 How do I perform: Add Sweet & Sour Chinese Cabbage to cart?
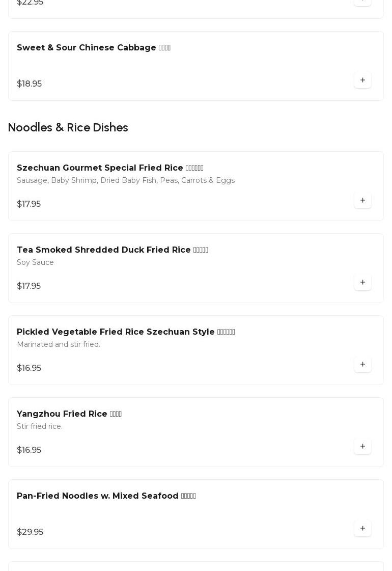(x=362, y=80)
